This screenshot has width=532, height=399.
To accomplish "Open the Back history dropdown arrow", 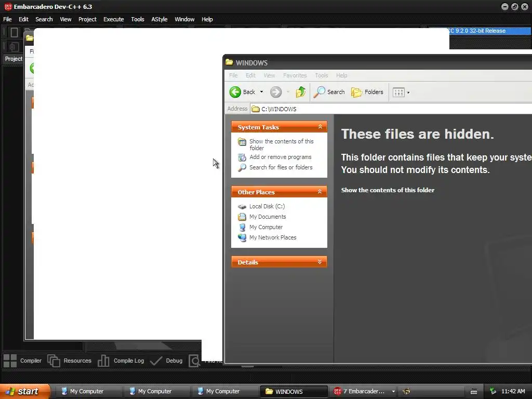I will tap(261, 92).
